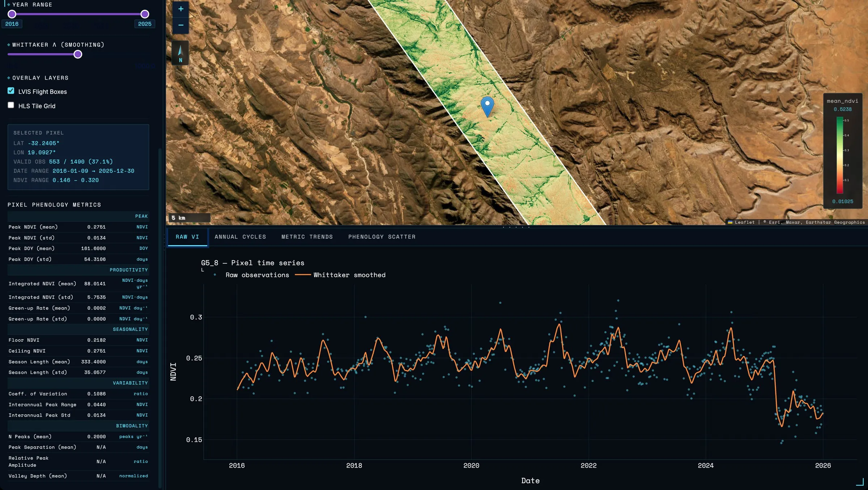Image resolution: width=868 pixels, height=490 pixels.
Task: Click the sidebar vertical scrollbar
Action: [160, 318]
